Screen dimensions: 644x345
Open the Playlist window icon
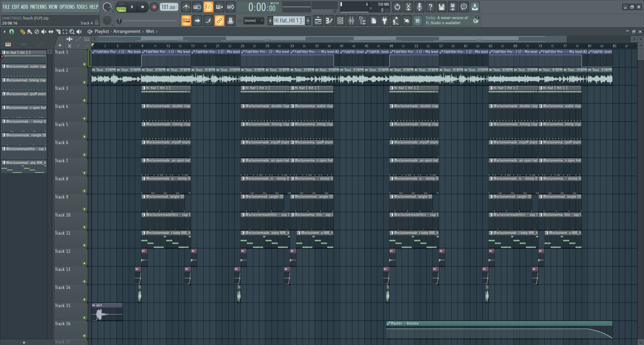[x=318, y=21]
